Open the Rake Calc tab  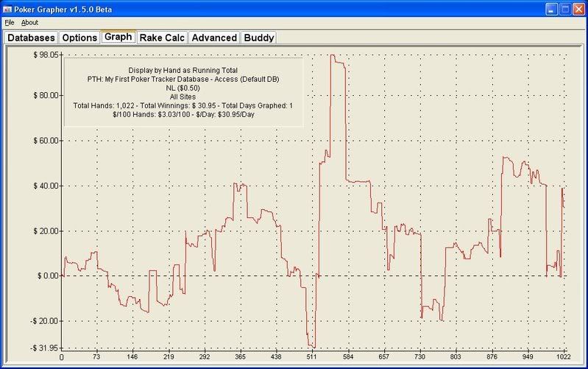161,37
